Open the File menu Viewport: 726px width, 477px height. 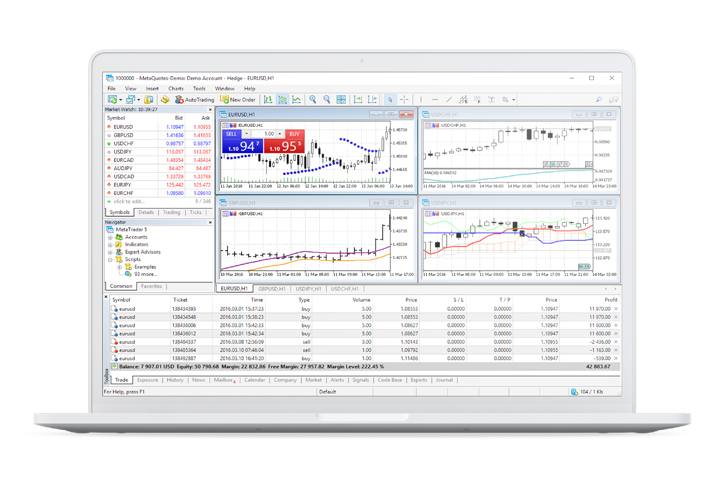click(112, 88)
